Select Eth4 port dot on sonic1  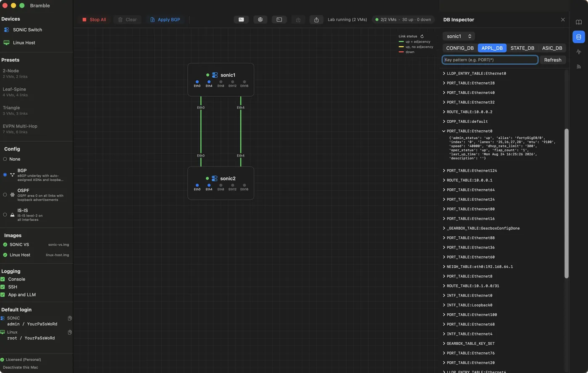(209, 82)
